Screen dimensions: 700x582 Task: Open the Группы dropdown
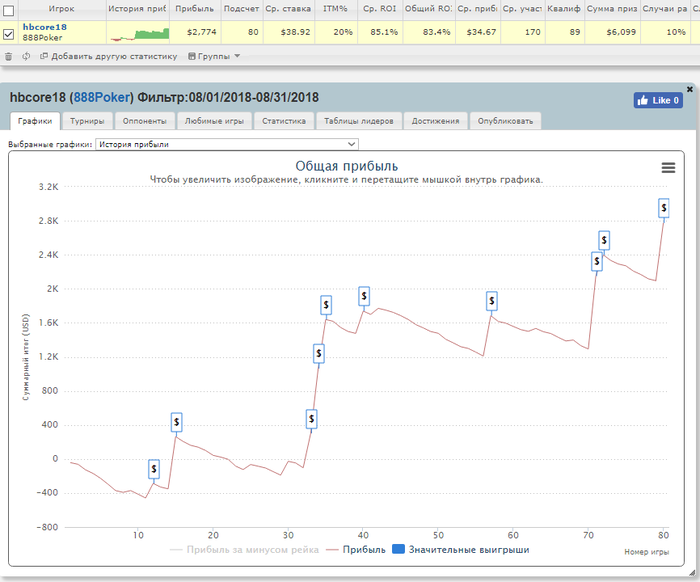point(214,56)
